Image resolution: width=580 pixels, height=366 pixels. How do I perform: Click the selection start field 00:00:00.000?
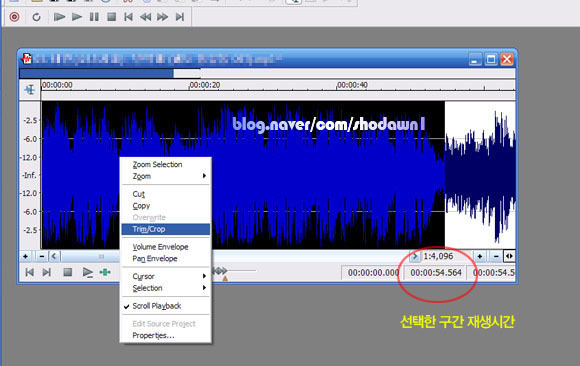[373, 273]
